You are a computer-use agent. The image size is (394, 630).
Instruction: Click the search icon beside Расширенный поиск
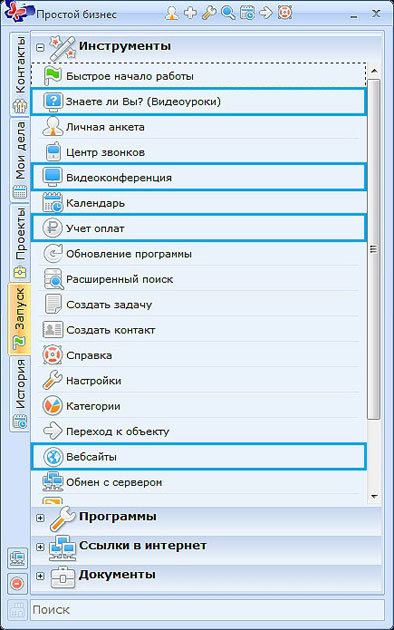pyautogui.click(x=53, y=279)
